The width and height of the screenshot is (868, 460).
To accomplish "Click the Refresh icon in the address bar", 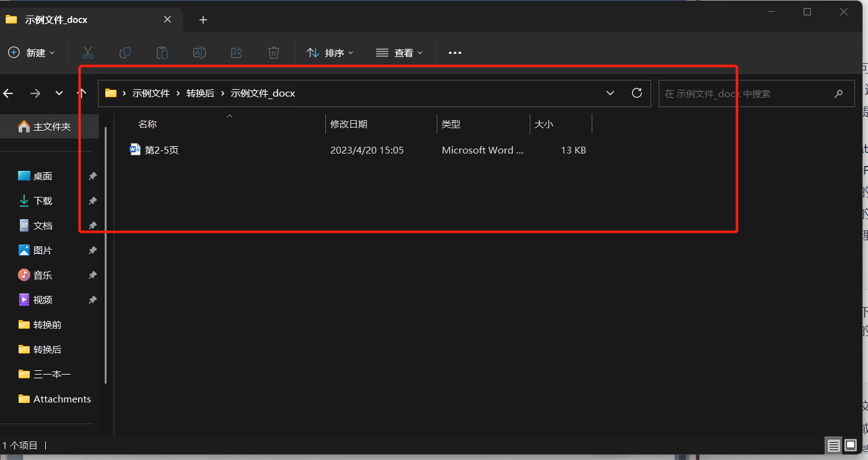I will tap(636, 93).
